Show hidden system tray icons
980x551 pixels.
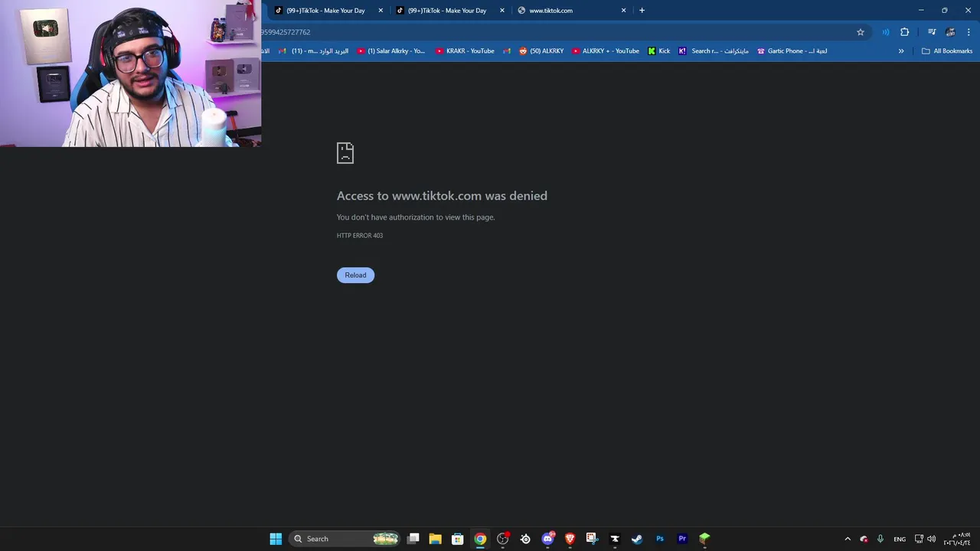[848, 539]
